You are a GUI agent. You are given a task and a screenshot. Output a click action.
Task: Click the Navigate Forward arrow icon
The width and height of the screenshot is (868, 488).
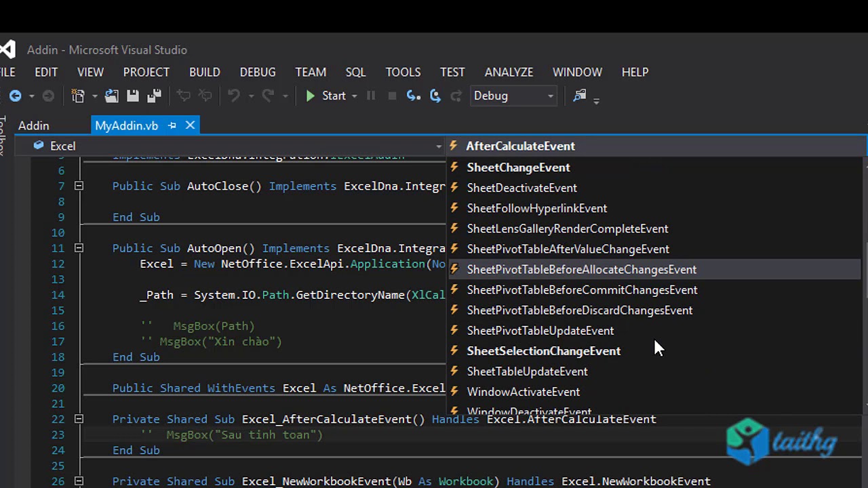[x=48, y=96]
